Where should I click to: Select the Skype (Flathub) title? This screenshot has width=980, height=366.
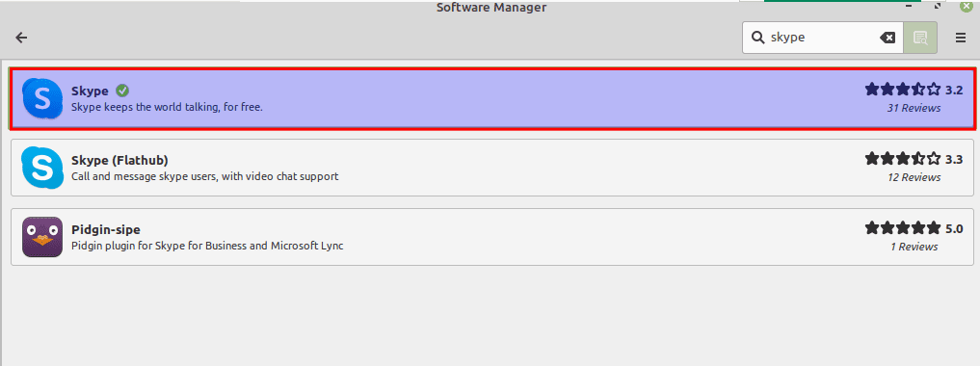(x=119, y=160)
